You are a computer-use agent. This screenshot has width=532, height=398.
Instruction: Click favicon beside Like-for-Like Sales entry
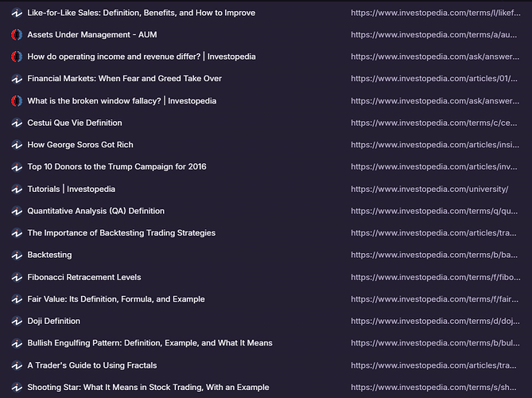17,13
